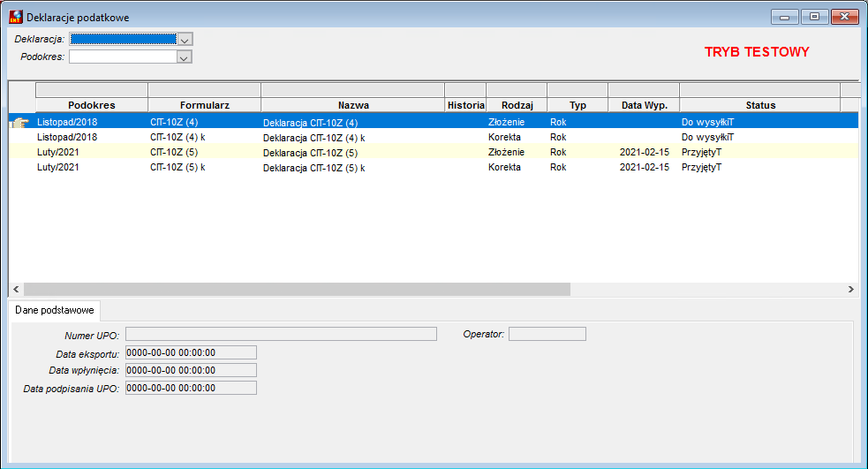Image resolution: width=868 pixels, height=469 pixels.
Task: Select the Listopad/2018 CIT-10Z (4) k row
Action: (434, 137)
